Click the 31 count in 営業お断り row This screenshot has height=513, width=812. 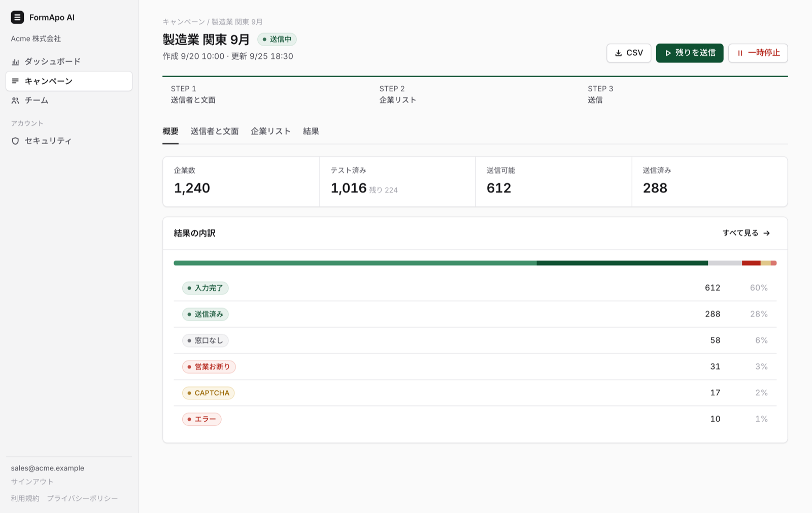pyautogui.click(x=715, y=366)
